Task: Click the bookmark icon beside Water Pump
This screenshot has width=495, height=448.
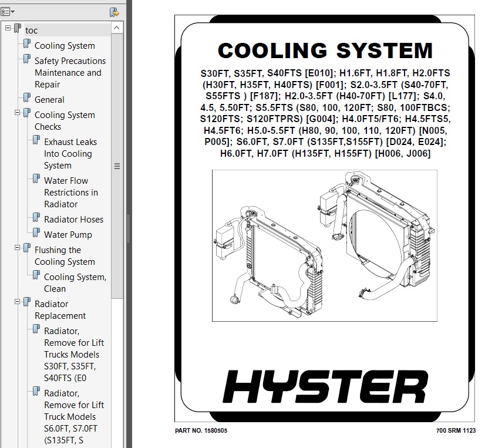Action: click(x=36, y=233)
